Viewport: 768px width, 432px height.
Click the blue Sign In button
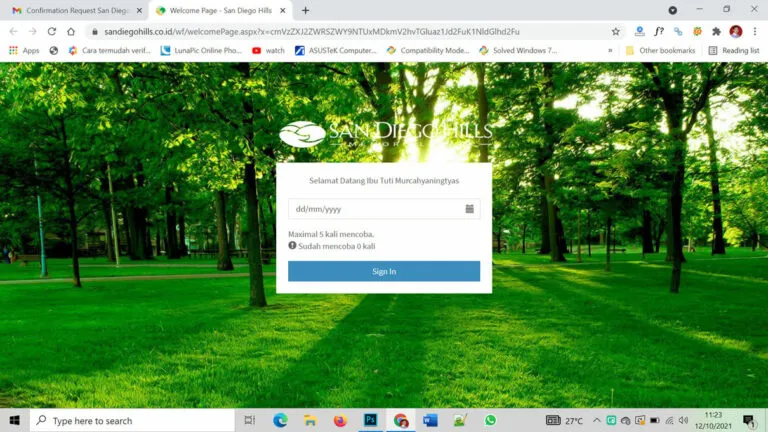click(x=384, y=271)
